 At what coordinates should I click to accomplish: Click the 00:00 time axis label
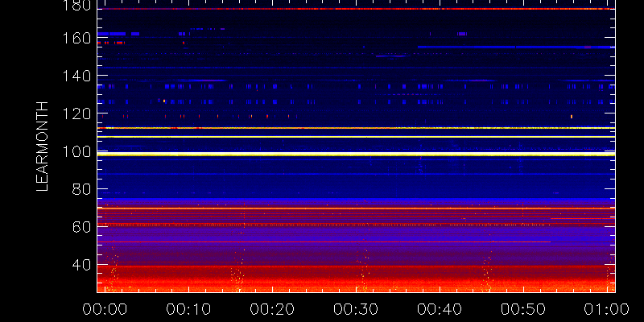click(x=105, y=309)
